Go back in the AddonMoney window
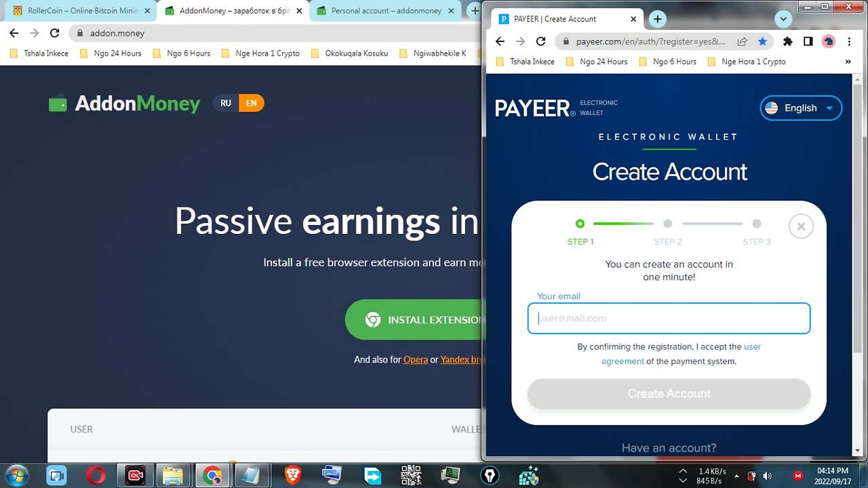Viewport: 868px width, 488px height. [x=14, y=33]
